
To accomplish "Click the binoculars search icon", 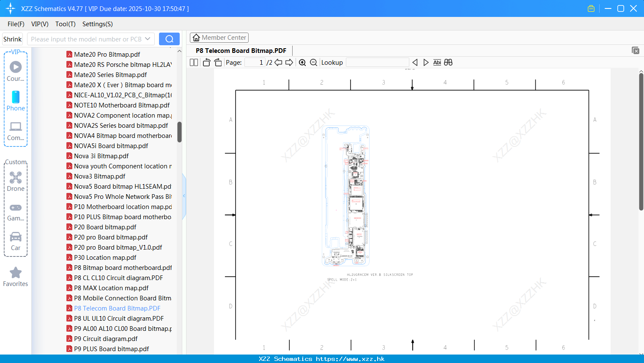I will click(448, 62).
